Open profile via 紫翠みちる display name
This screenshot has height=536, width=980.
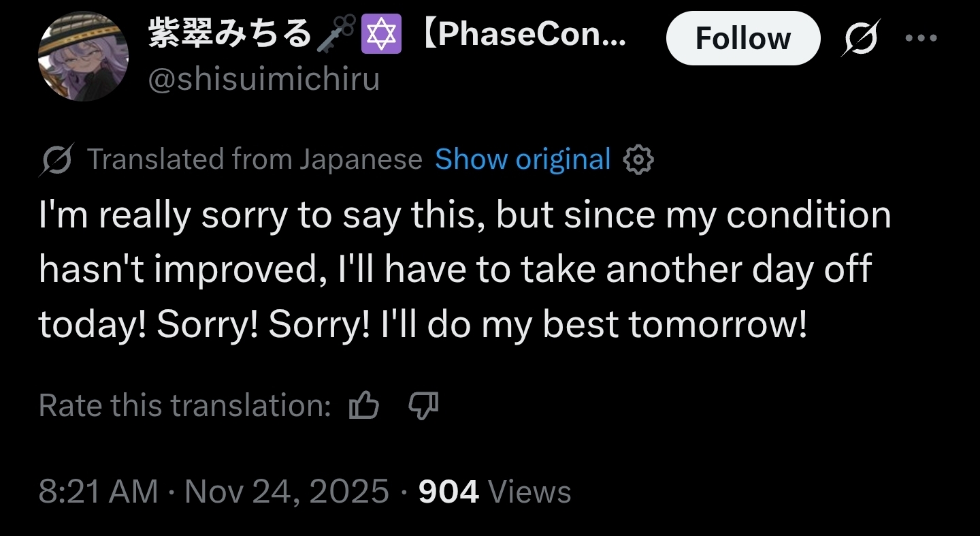pos(229,34)
